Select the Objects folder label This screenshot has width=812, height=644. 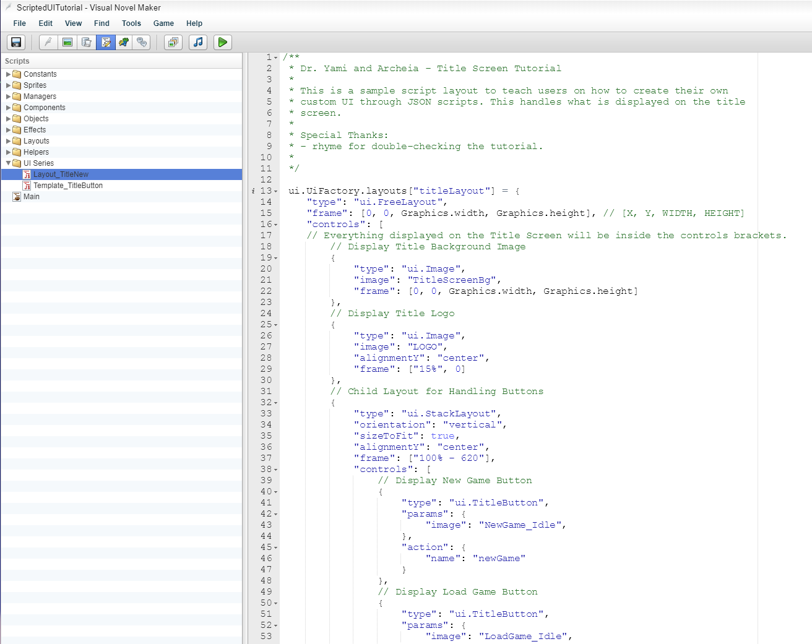[36, 119]
